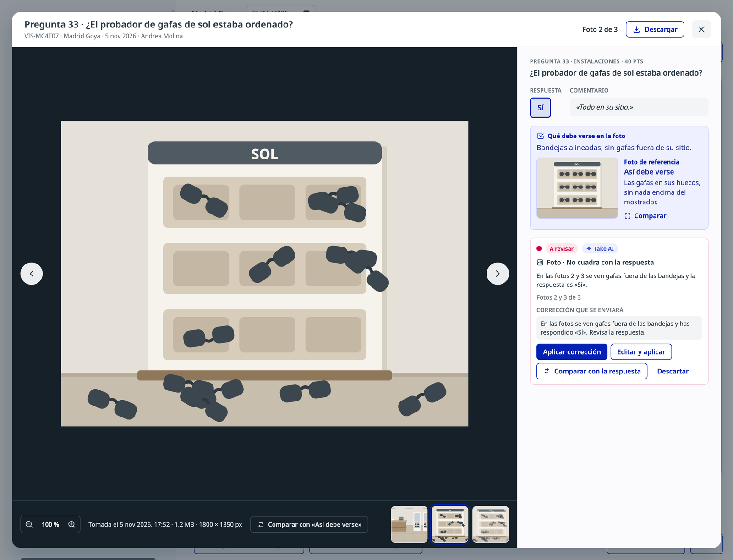The height and width of the screenshot is (560, 733).
Task: Close the photo viewer dialog
Action: coord(701,29)
